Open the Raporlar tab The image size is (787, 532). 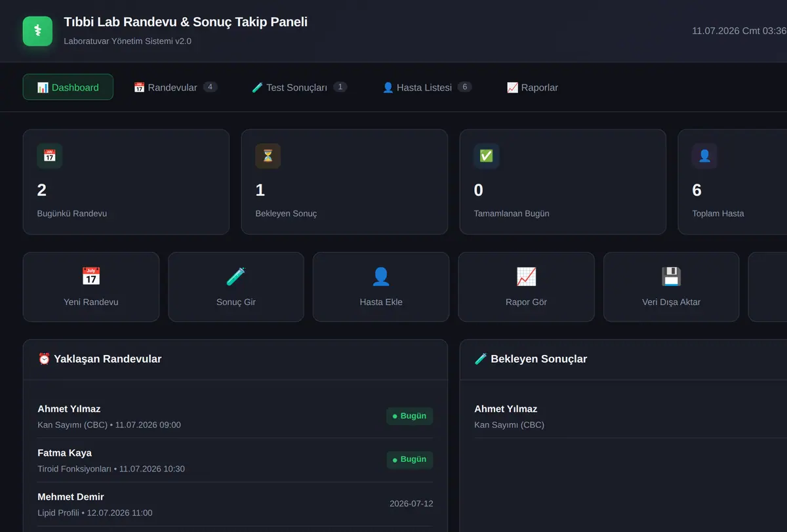point(533,87)
